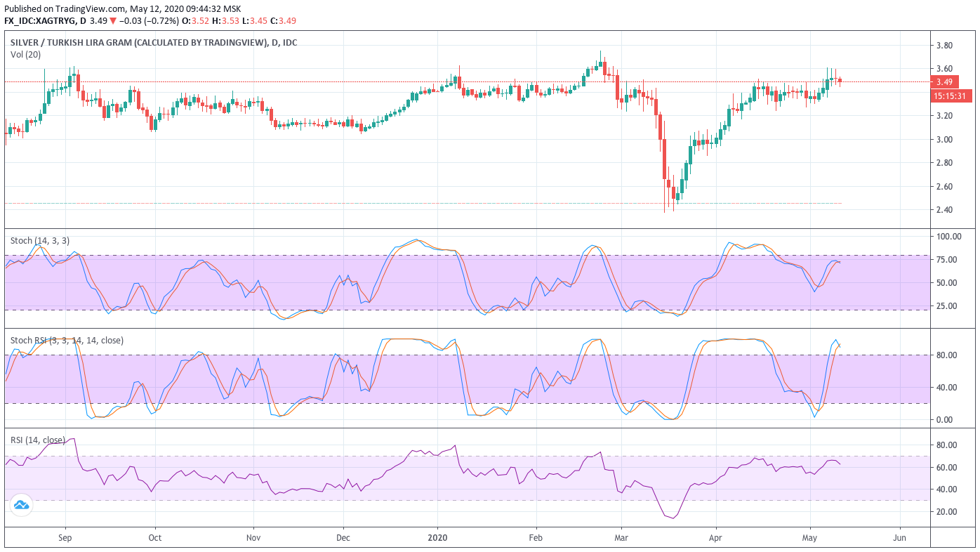This screenshot has height=552, width=980.
Task: Click the May label on time axis
Action: click(x=810, y=538)
